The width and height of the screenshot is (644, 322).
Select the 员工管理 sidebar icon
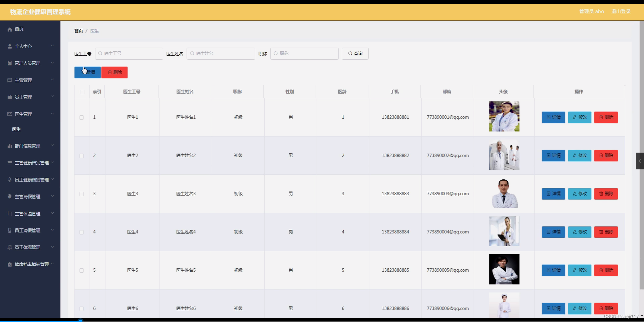(9, 97)
